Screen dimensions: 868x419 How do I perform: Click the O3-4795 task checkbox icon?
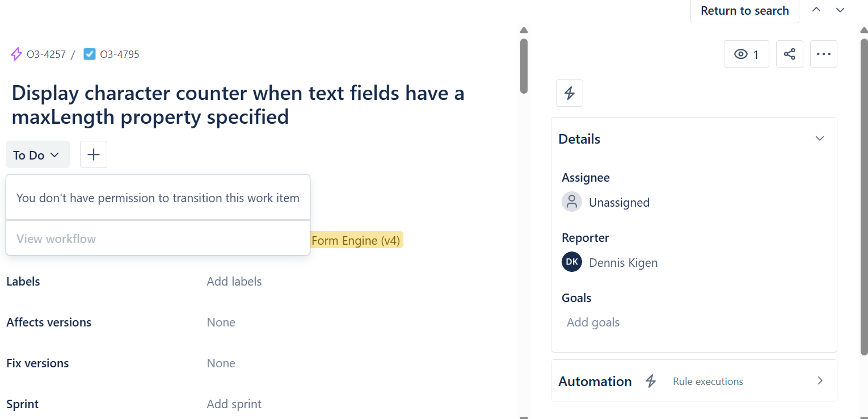tap(89, 54)
